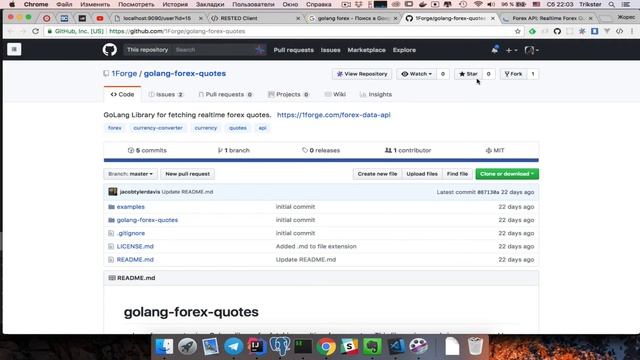Image resolution: width=640 pixels, height=360 pixels.
Task: Open the .gitignore file
Action: tap(131, 233)
